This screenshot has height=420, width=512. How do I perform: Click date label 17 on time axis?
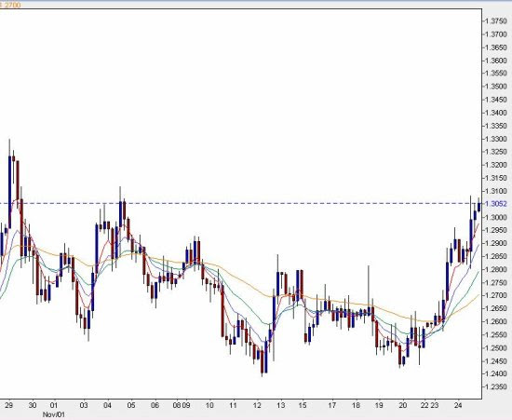tap(331, 405)
